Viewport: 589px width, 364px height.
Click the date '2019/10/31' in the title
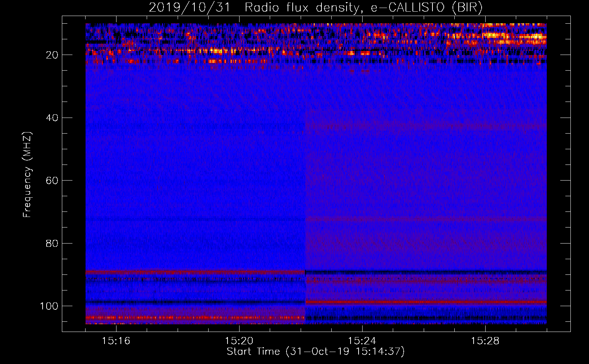pos(190,8)
